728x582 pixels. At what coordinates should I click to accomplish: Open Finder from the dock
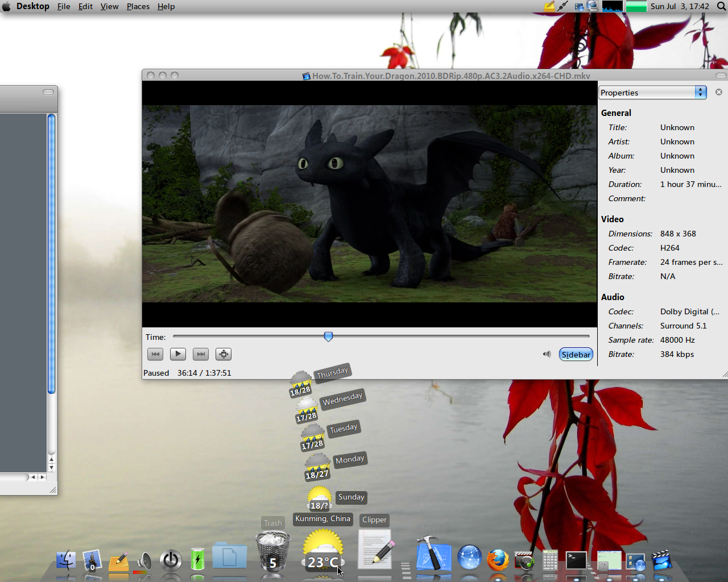[x=66, y=560]
